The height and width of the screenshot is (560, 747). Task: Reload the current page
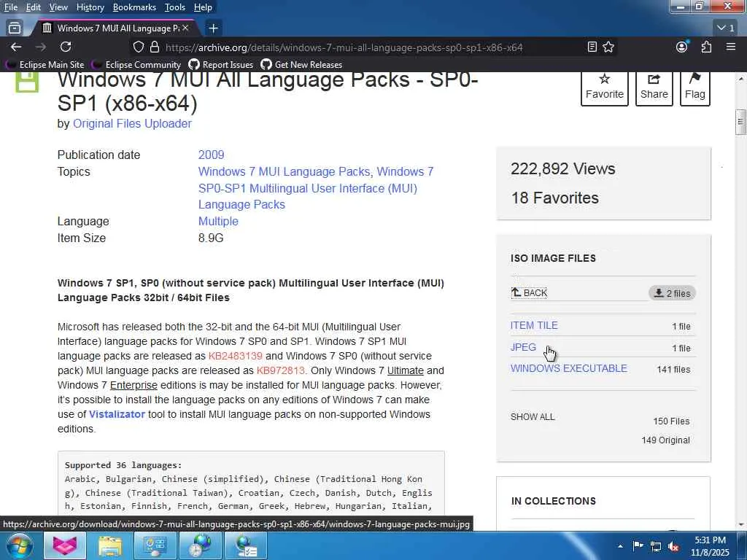pos(66,47)
